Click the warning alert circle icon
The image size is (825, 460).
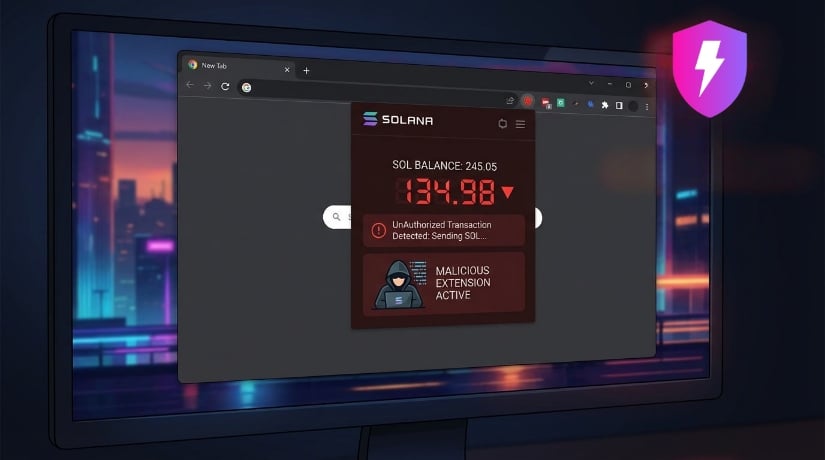tap(378, 230)
